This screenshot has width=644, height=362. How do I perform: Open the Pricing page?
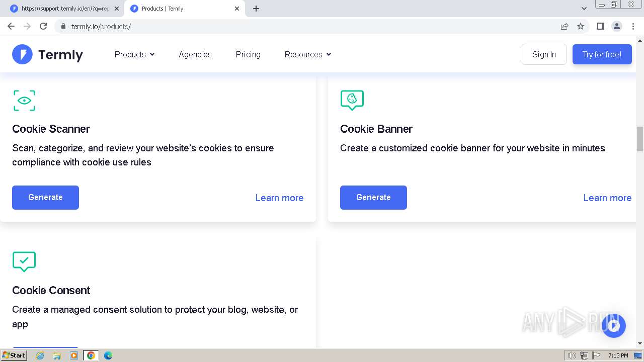(248, 54)
